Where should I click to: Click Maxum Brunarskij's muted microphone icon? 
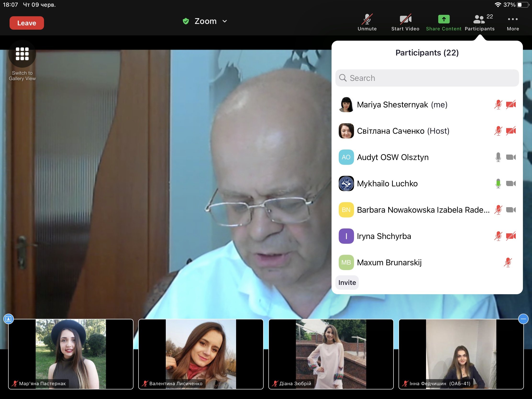[508, 262]
